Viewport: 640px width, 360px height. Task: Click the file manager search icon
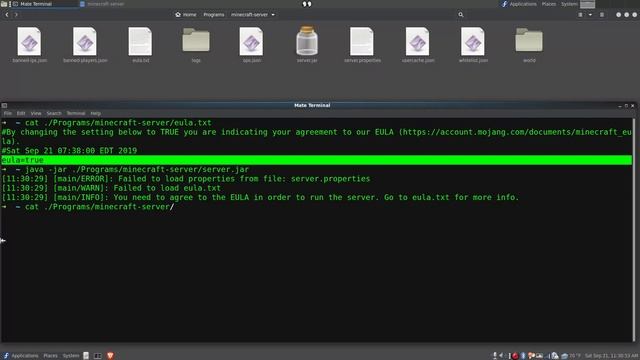click(461, 15)
